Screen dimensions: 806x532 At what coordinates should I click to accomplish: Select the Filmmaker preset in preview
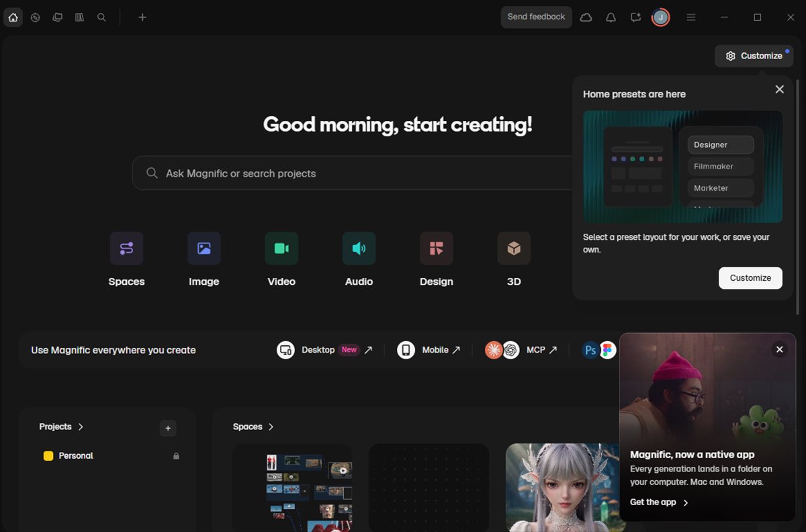[721, 166]
